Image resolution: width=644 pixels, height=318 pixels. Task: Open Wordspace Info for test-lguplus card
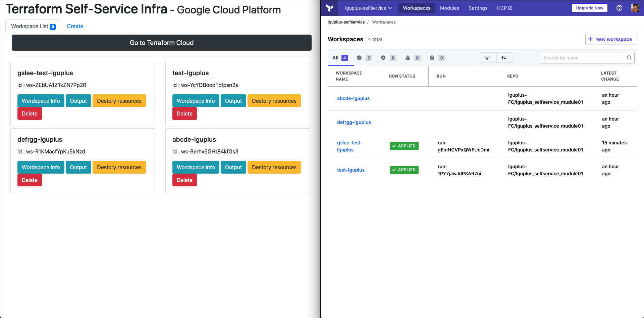click(x=196, y=101)
